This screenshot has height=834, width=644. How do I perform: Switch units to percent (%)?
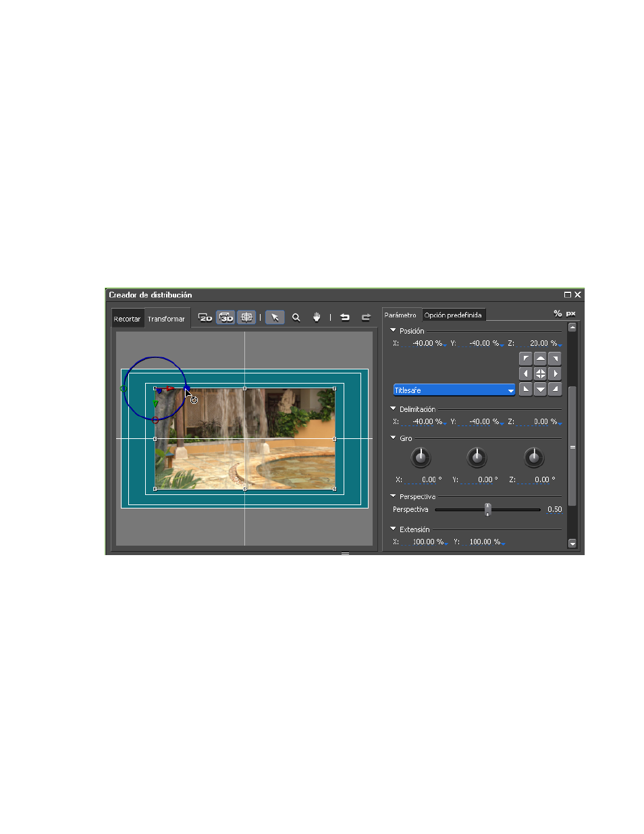click(558, 313)
